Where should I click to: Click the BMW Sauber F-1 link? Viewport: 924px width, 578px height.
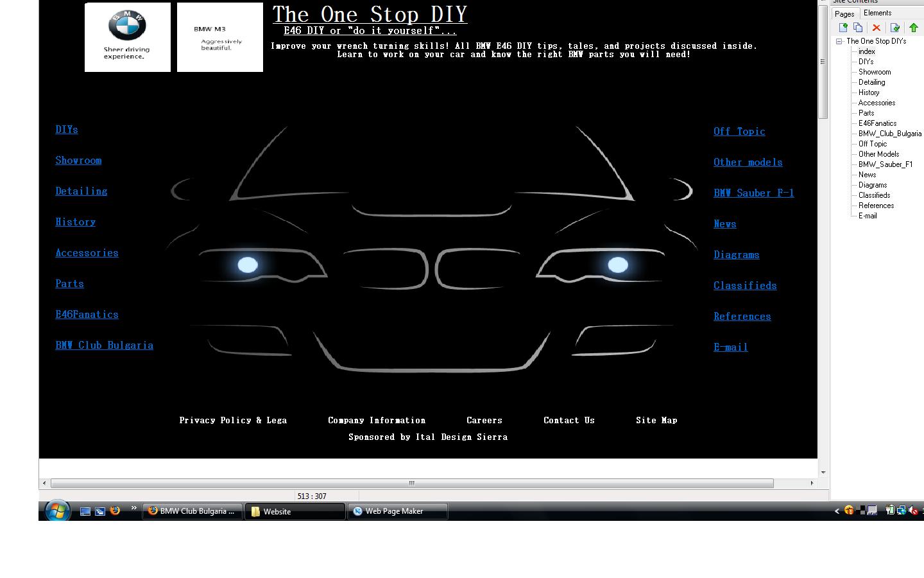coord(754,193)
